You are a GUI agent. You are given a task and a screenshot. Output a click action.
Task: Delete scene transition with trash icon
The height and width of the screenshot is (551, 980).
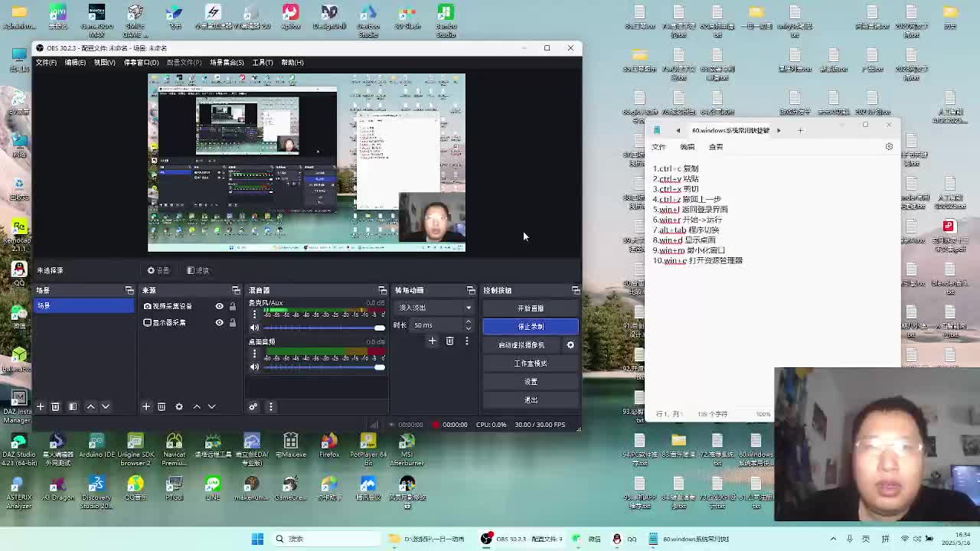(449, 341)
